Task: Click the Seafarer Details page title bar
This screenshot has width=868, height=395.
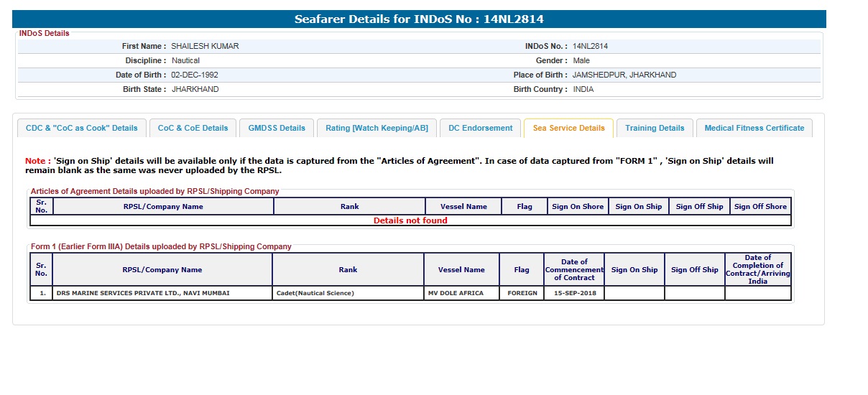Action: point(419,19)
